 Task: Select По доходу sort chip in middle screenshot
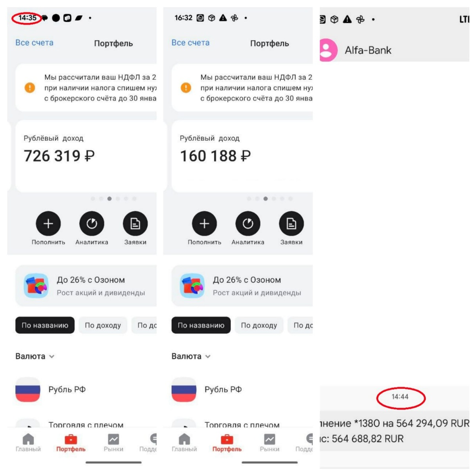click(259, 325)
